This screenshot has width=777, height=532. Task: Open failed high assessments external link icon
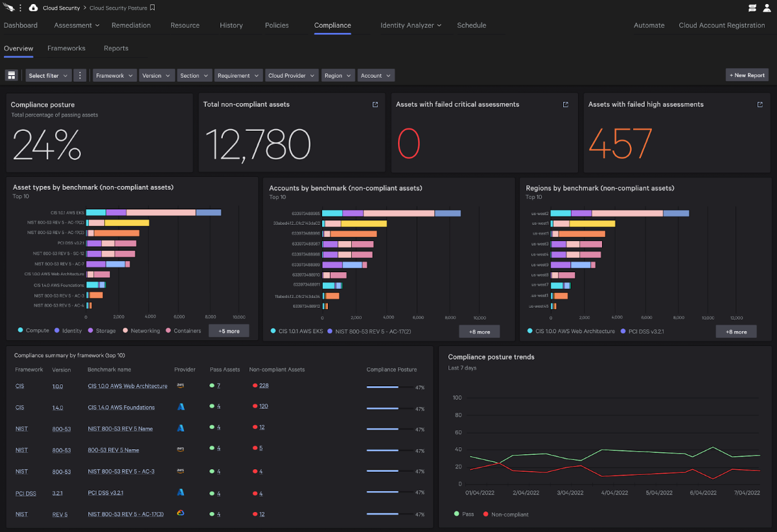(x=760, y=104)
